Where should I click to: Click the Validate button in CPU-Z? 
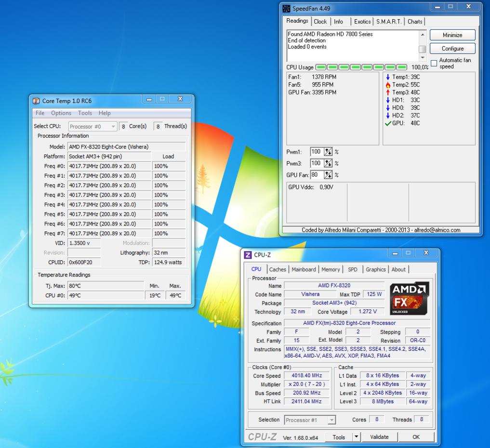[x=379, y=437]
